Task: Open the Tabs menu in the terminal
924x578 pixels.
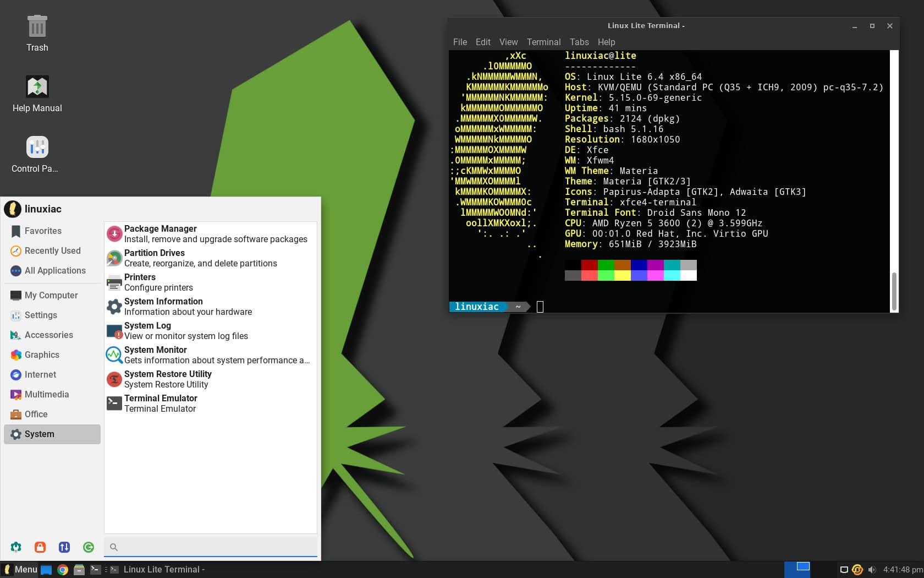Action: pyautogui.click(x=579, y=42)
